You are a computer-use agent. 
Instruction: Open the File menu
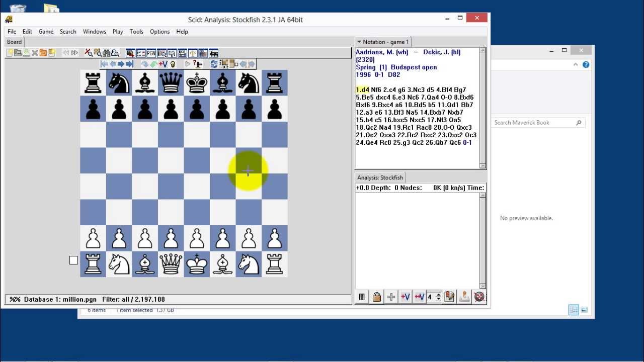pos(12,32)
